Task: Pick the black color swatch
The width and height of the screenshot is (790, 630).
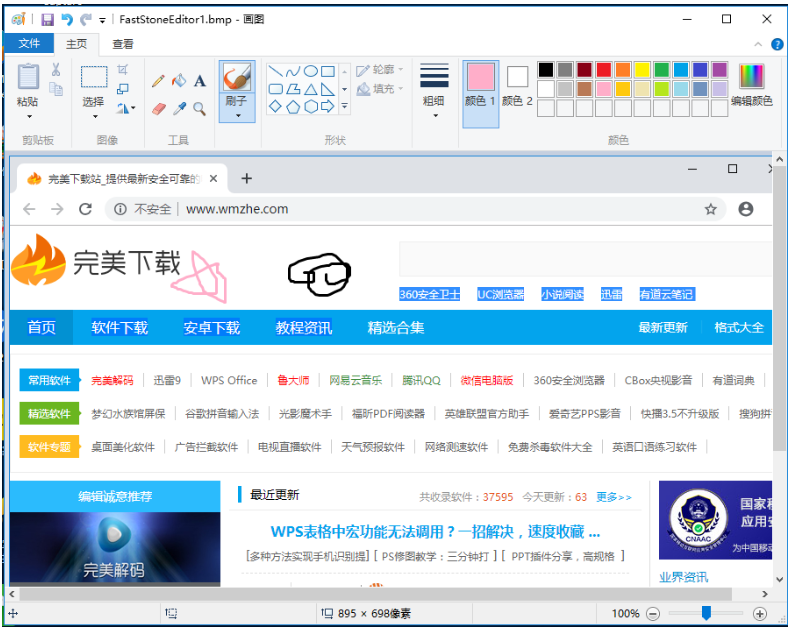Action: click(x=546, y=70)
